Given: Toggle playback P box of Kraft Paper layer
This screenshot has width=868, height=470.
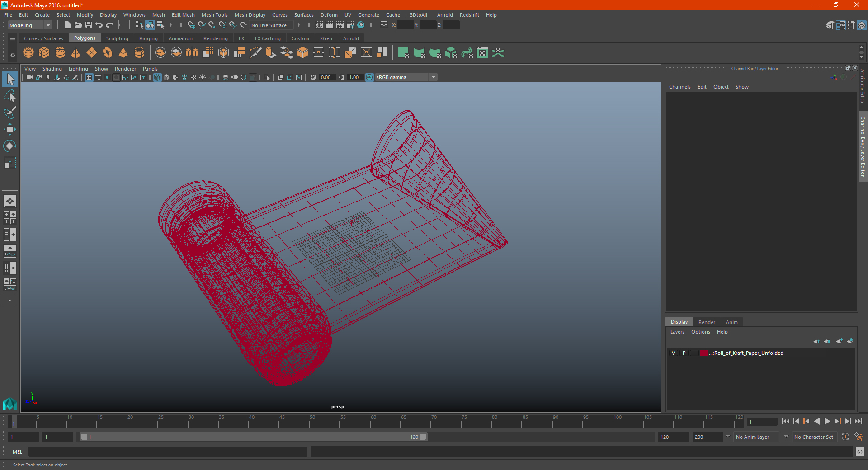Looking at the screenshot, I should point(684,353).
